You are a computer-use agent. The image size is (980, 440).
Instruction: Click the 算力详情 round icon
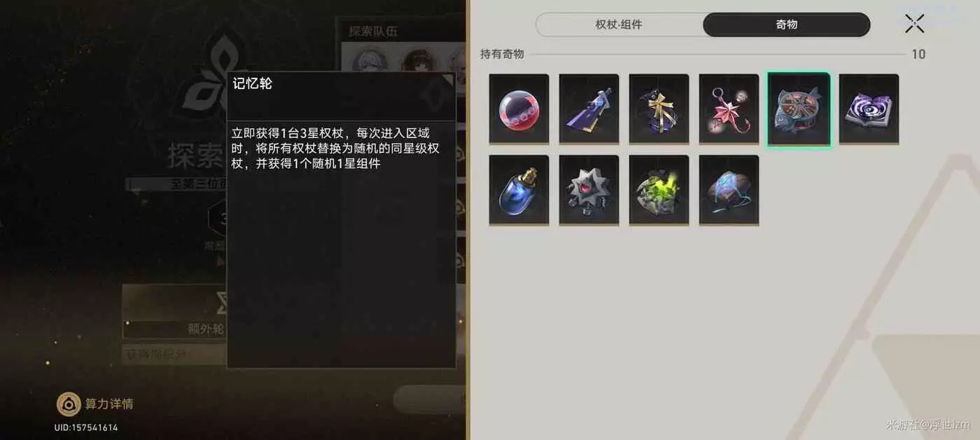(x=68, y=404)
